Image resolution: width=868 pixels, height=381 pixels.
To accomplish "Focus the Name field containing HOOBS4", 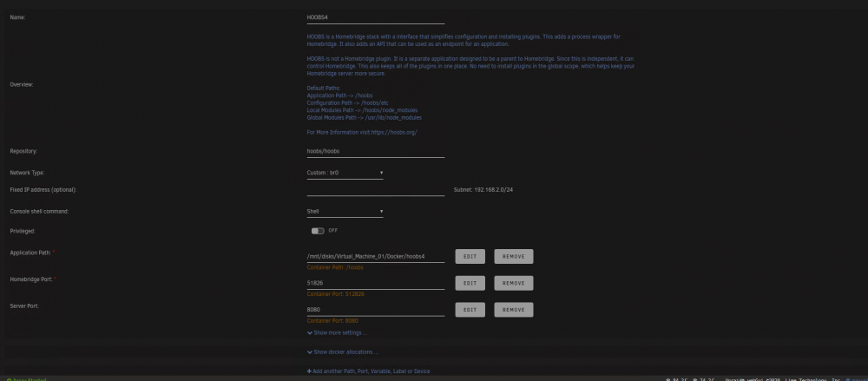I will (376, 17).
